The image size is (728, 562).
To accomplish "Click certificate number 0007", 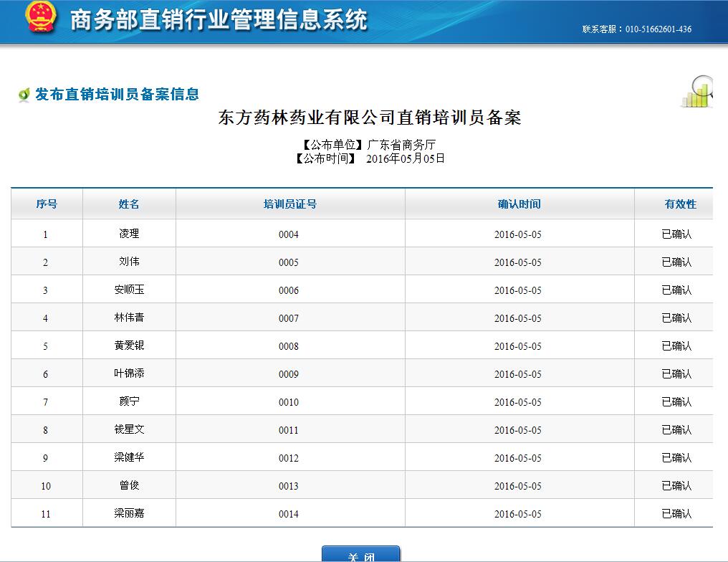I will tap(289, 318).
